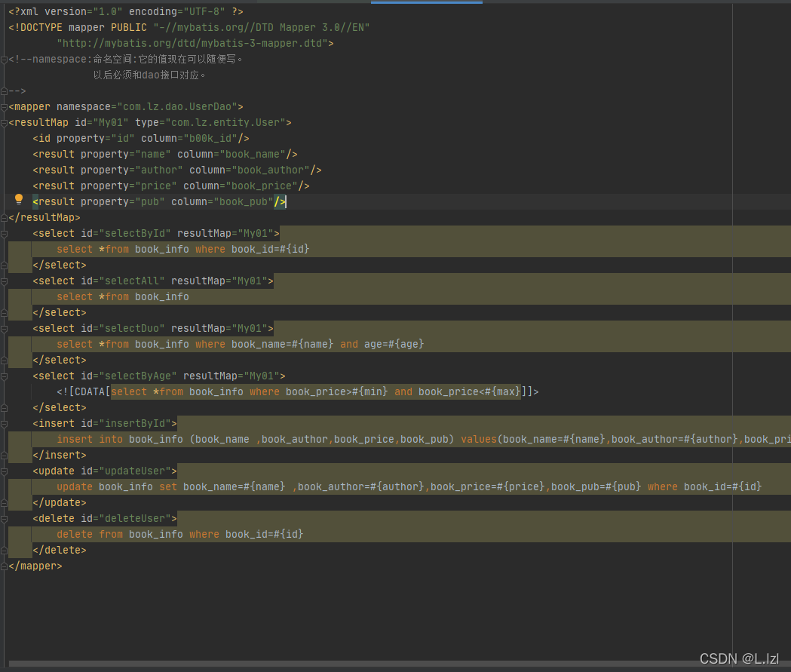Fold the insertById insert element

4,424
